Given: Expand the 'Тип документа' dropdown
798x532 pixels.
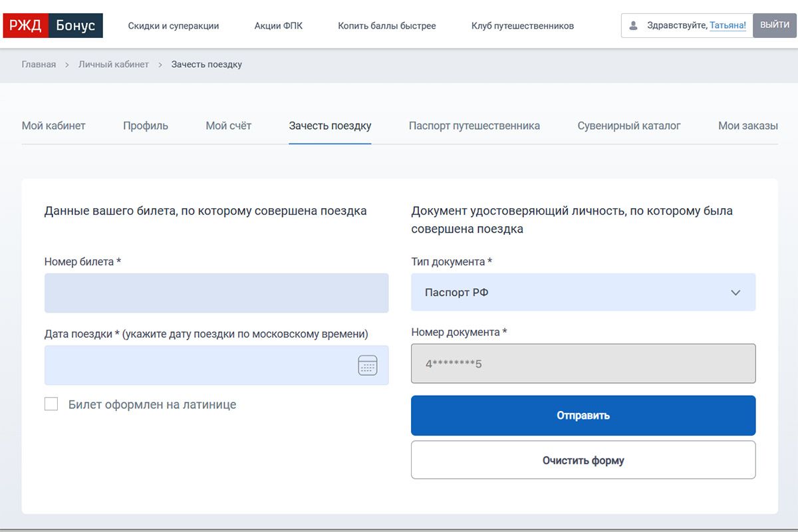Looking at the screenshot, I should [x=583, y=293].
